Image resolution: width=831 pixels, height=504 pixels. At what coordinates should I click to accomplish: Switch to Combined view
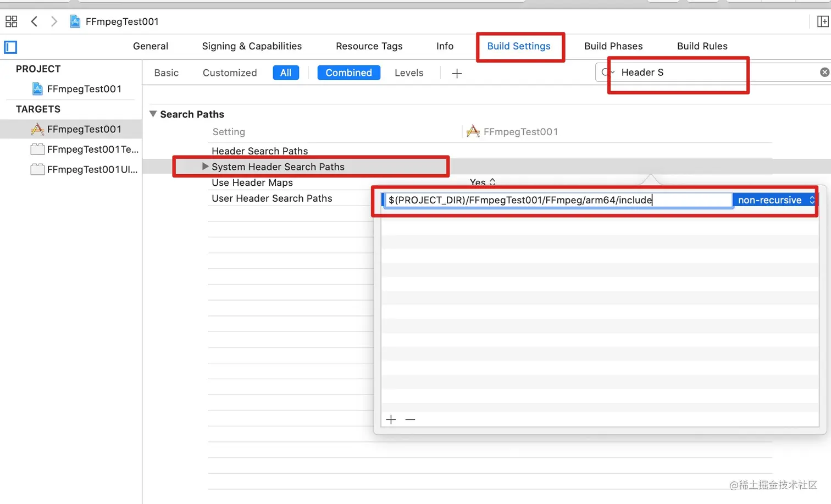pos(349,73)
